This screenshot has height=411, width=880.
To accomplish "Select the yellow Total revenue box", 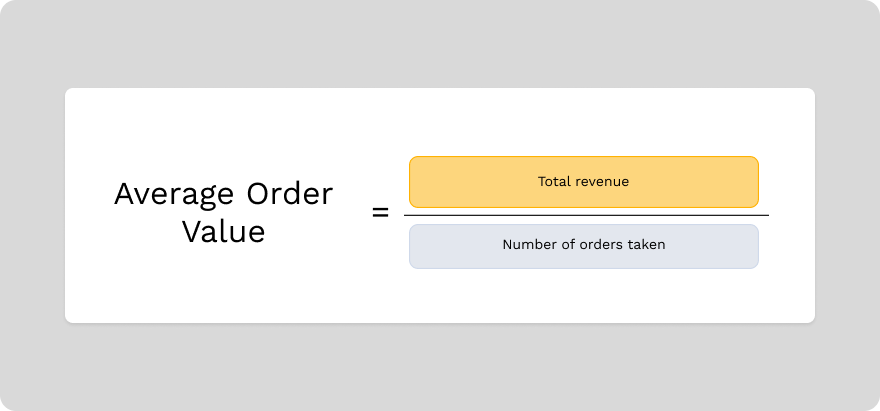I will [583, 181].
